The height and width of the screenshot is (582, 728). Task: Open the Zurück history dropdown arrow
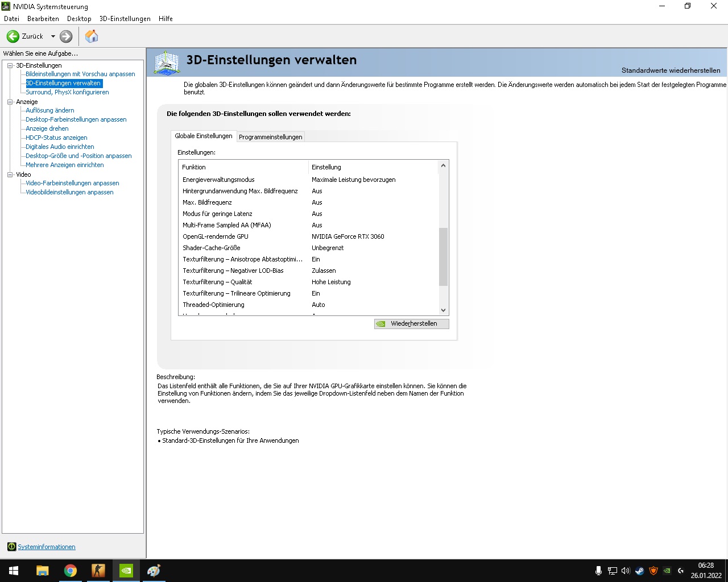click(53, 36)
